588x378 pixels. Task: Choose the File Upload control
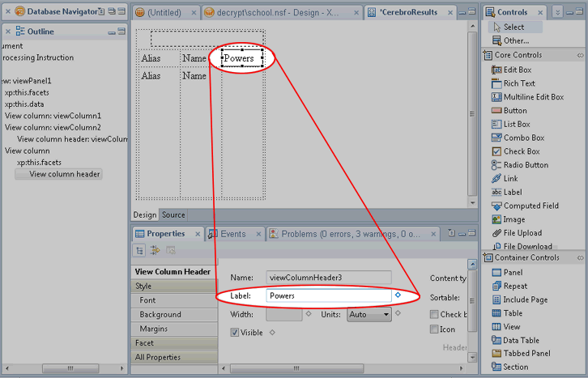click(517, 233)
